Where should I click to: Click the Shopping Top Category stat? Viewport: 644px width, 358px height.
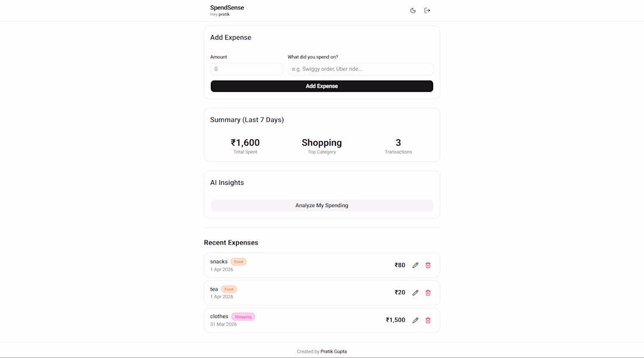coord(321,143)
